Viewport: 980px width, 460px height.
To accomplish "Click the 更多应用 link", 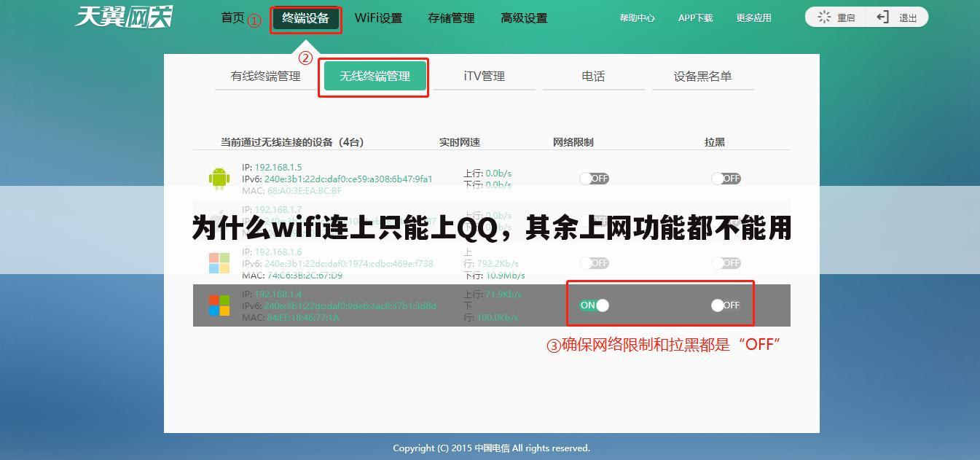I will click(x=753, y=17).
